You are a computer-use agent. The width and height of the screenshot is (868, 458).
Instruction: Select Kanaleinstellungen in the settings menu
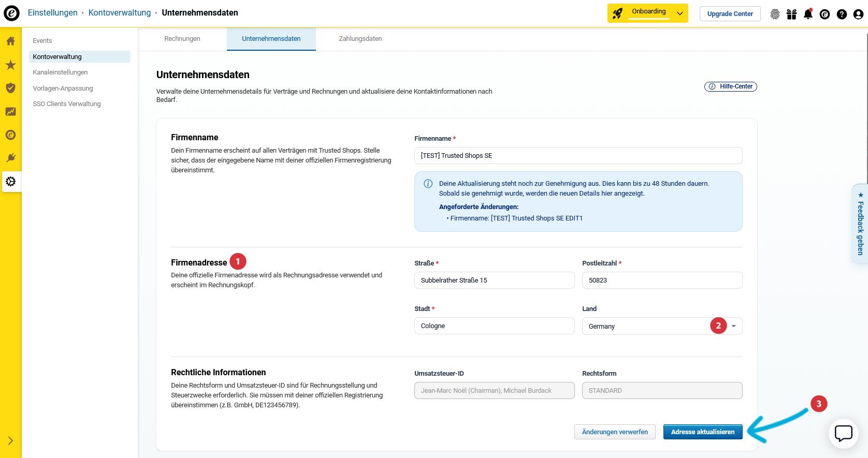coord(60,72)
